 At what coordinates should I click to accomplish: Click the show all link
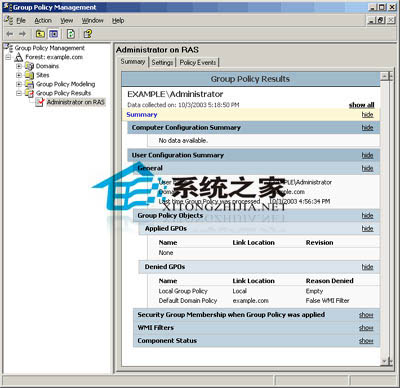[362, 105]
